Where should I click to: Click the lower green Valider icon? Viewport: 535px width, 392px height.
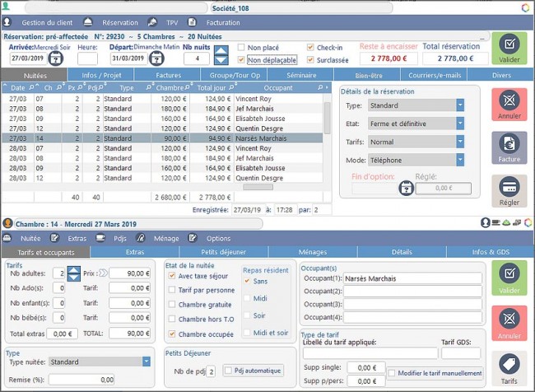[x=509, y=273]
